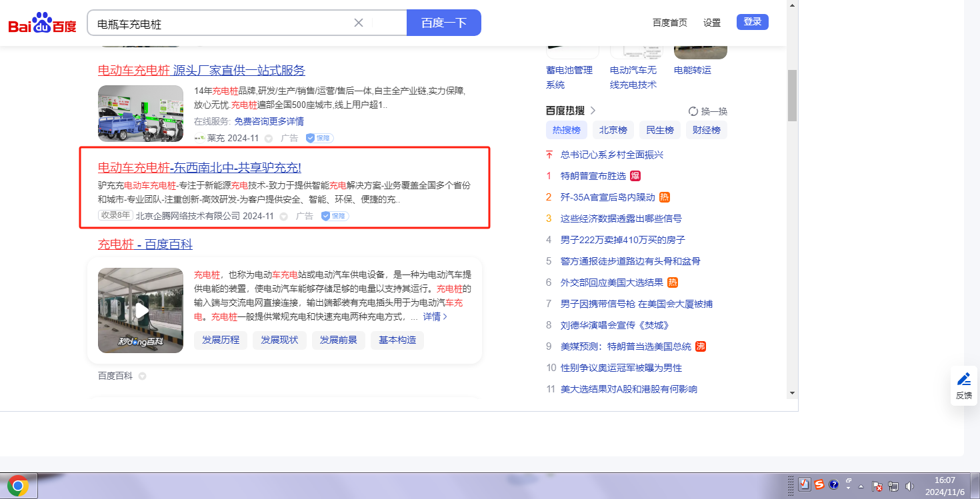Open Chrome from the taskbar
Screen dimensions: 980x499
pyautogui.click(x=18, y=486)
